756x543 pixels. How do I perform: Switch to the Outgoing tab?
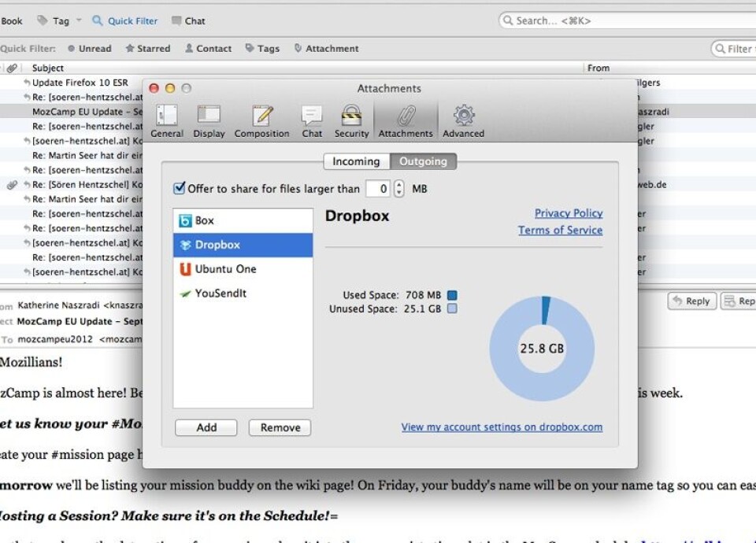[x=424, y=161]
